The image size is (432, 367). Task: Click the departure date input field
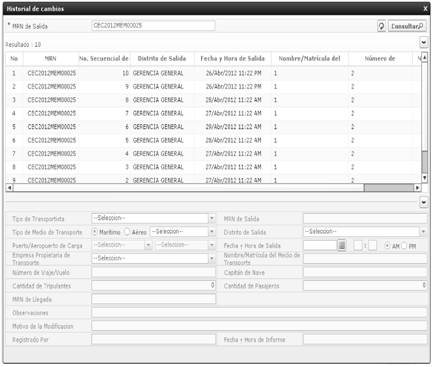pos(320,246)
